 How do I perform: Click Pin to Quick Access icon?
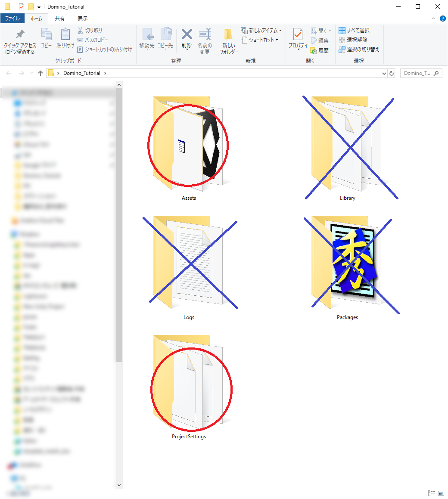20,34
